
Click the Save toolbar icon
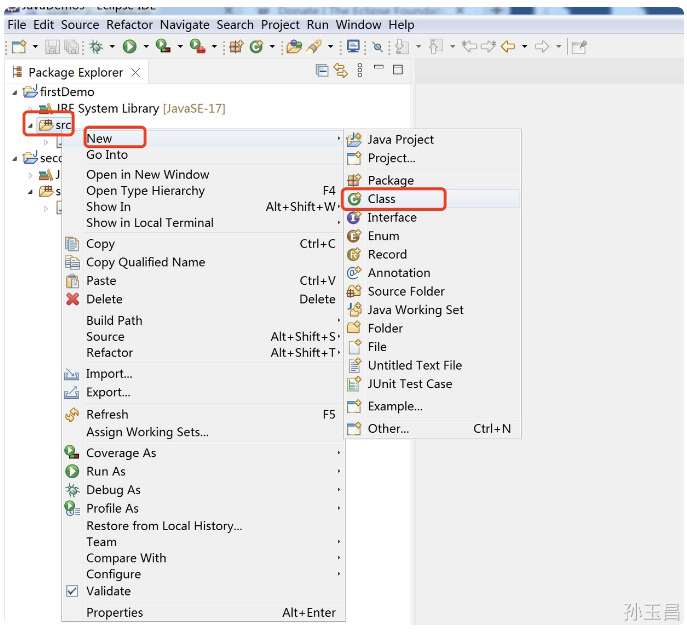pyautogui.click(x=52, y=46)
